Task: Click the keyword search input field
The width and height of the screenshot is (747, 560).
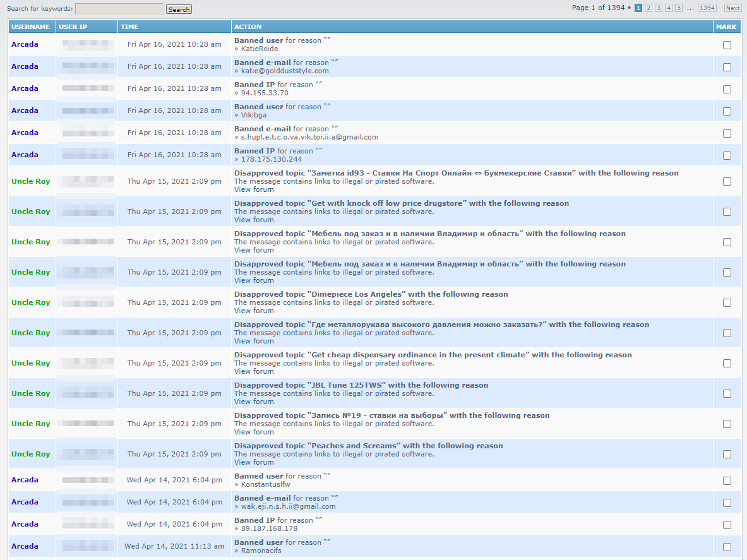Action: (x=119, y=9)
